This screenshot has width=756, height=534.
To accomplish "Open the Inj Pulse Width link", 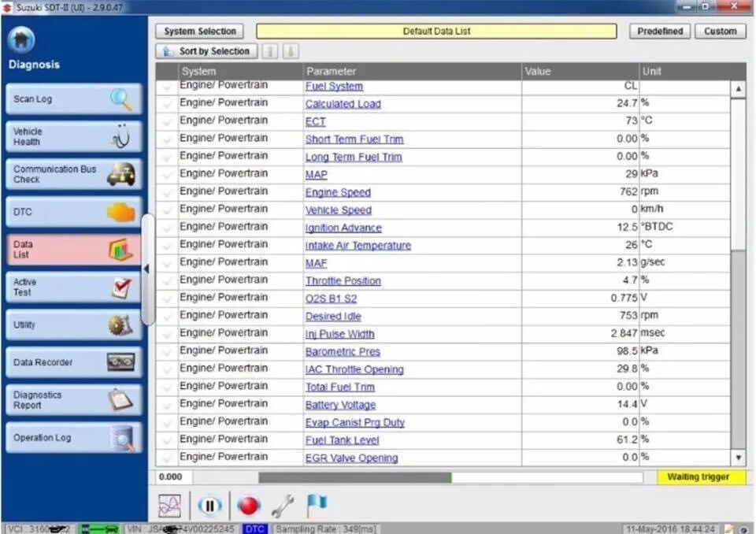I will [x=340, y=334].
